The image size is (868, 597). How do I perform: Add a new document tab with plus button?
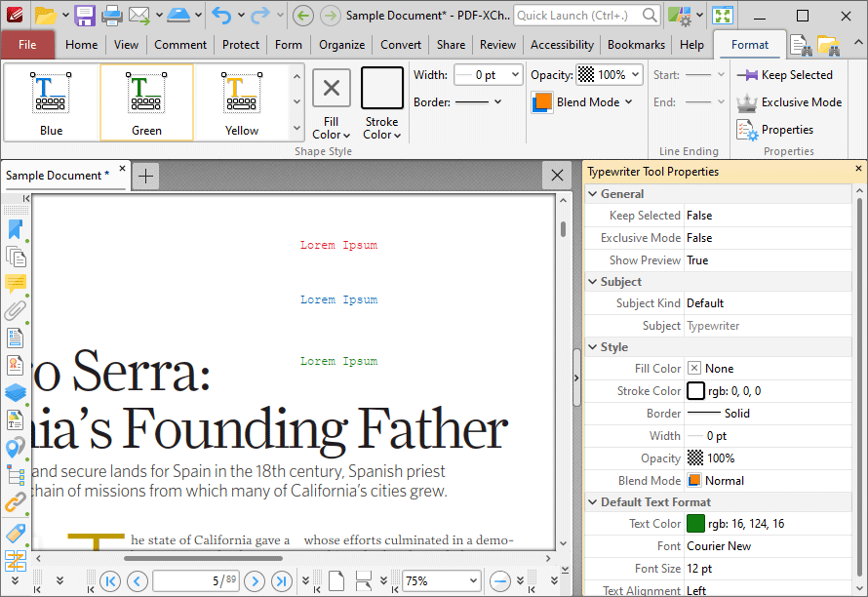coord(145,177)
